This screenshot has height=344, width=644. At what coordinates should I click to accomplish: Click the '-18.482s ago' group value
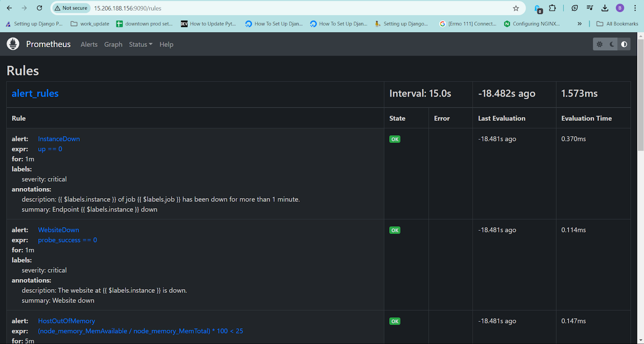(x=507, y=93)
